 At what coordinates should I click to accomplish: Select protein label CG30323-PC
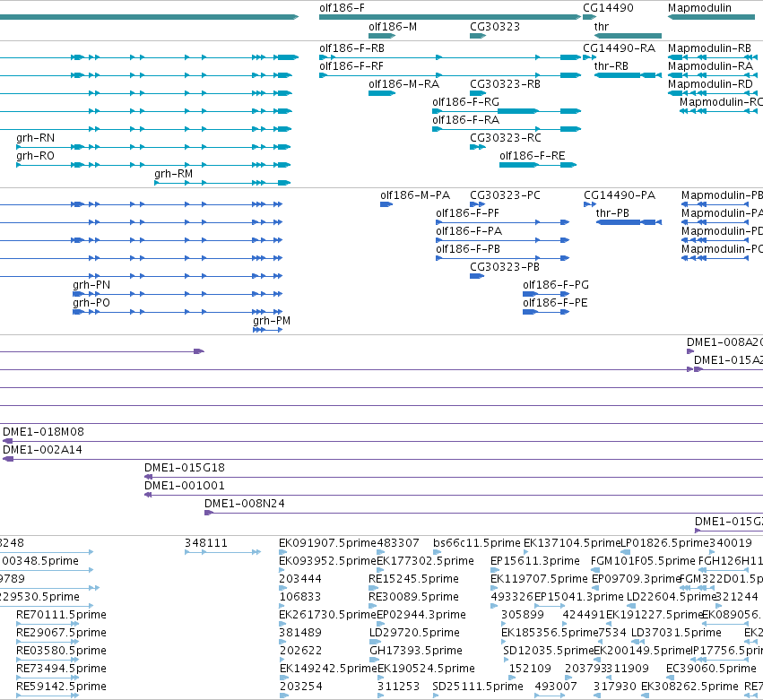[x=505, y=195]
